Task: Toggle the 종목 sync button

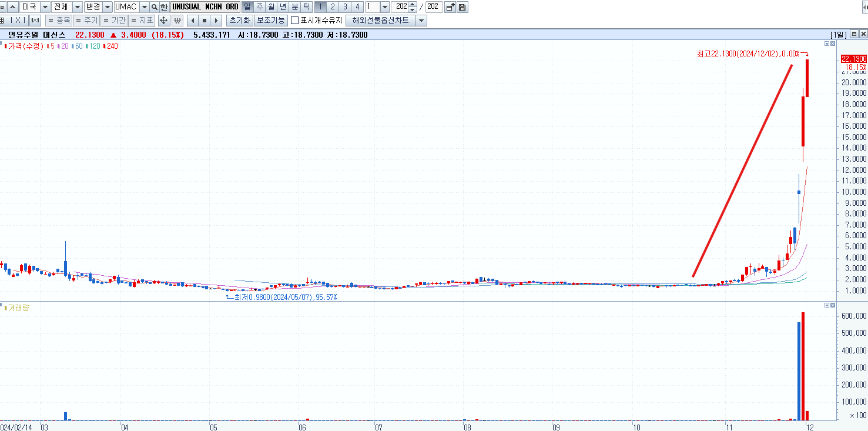Action: 59,21
